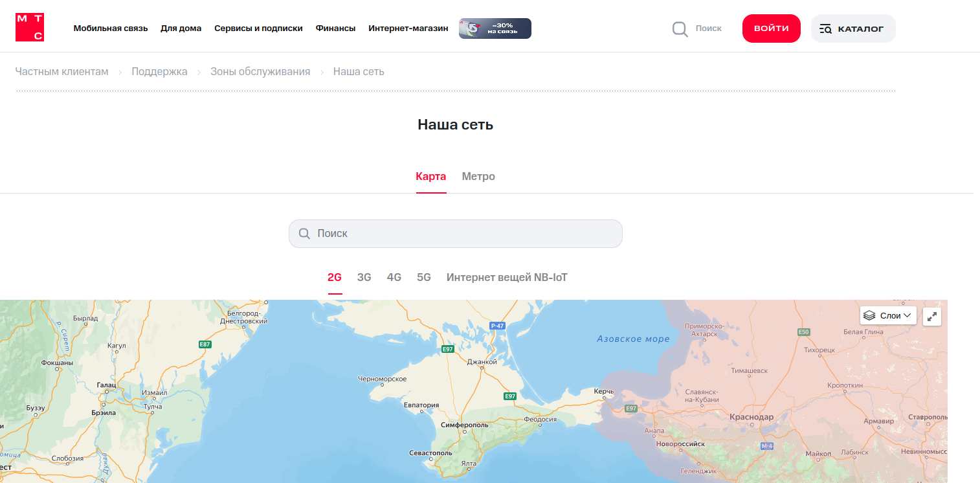This screenshot has height=483, width=980.
Task: Go to Зоны обслуживания breadcrumb
Action: 260,72
